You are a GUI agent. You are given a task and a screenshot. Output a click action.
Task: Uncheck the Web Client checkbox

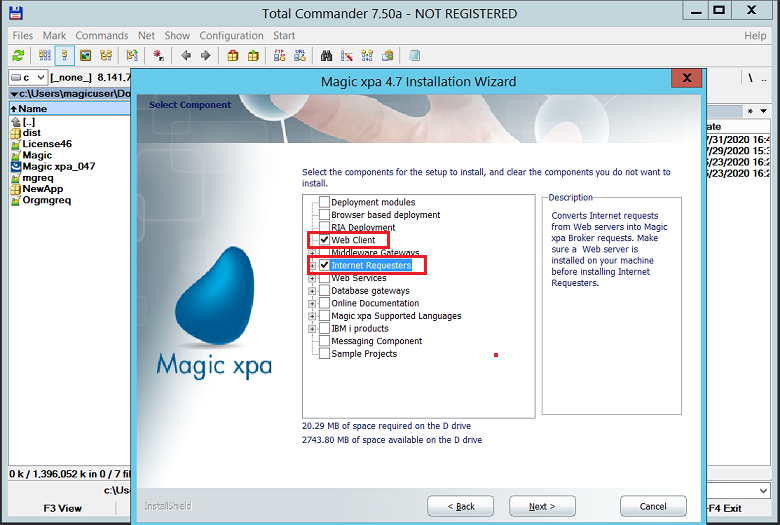pos(324,240)
